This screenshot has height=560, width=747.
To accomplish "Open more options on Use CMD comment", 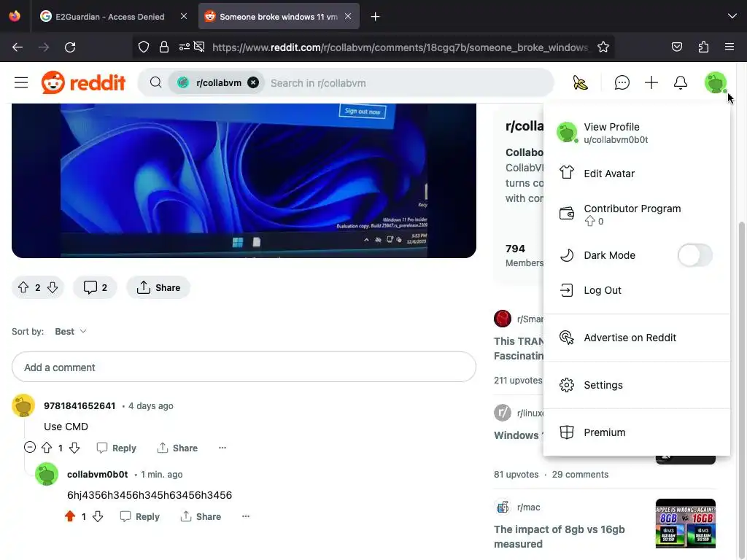I will click(x=222, y=448).
